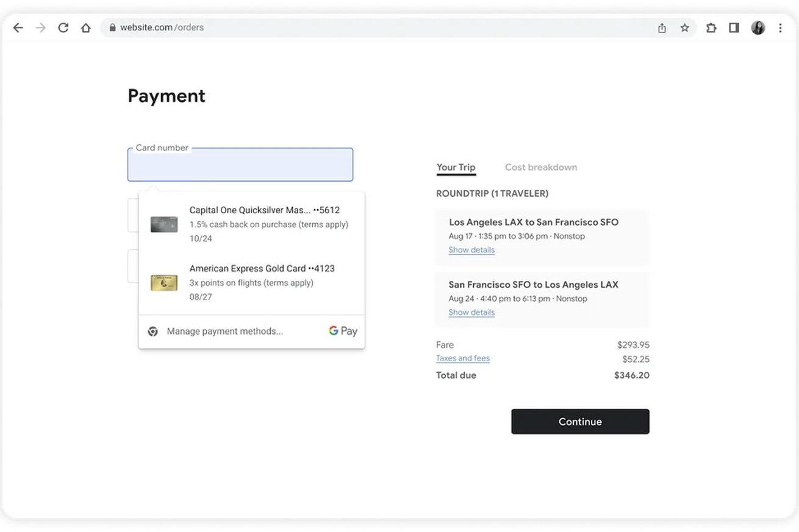Click the padlock site info icon
Screen dimensions: 799x532
(112, 27)
